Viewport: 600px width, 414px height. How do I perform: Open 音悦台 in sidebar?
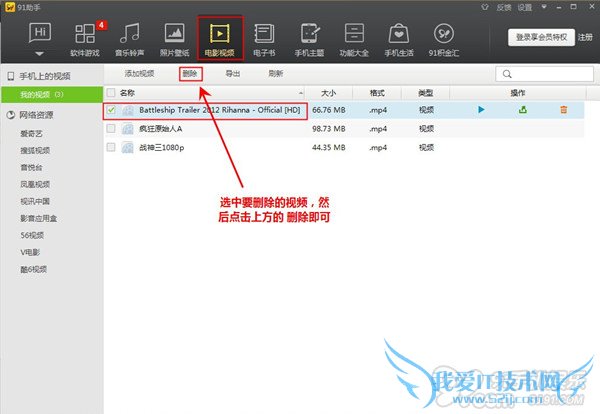[31, 167]
